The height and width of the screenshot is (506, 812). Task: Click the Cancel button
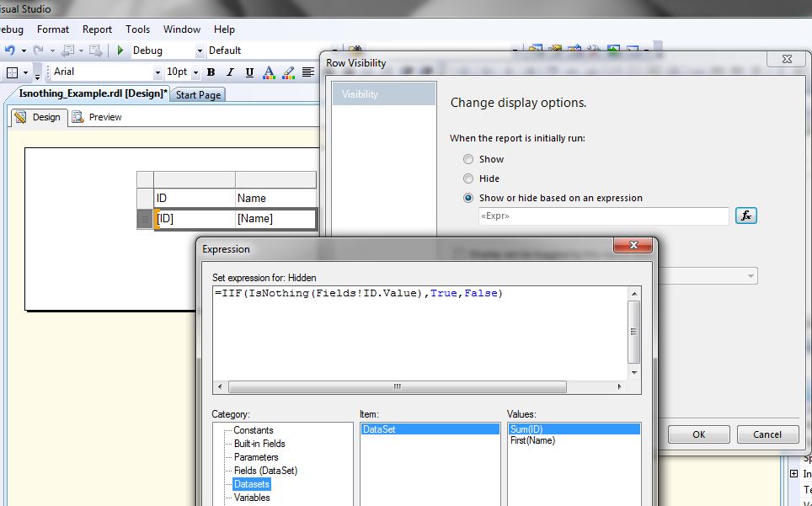(x=767, y=434)
